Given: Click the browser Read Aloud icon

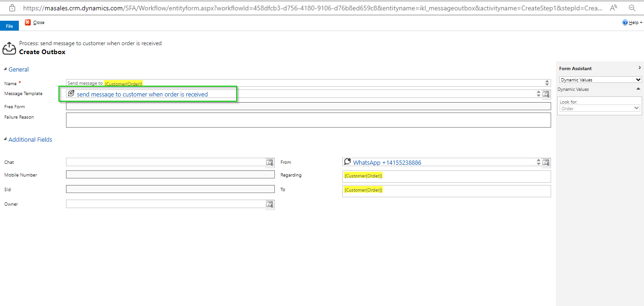Looking at the screenshot, I should click(x=613, y=8).
